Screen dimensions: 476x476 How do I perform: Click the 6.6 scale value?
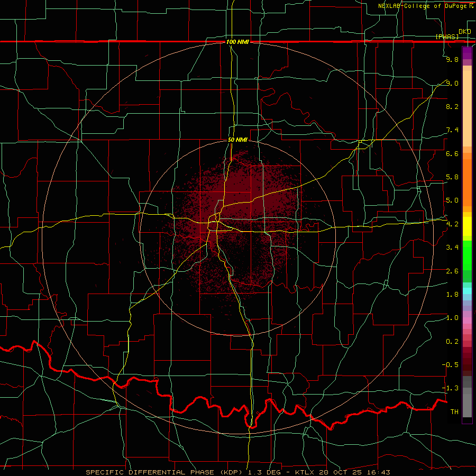point(452,153)
